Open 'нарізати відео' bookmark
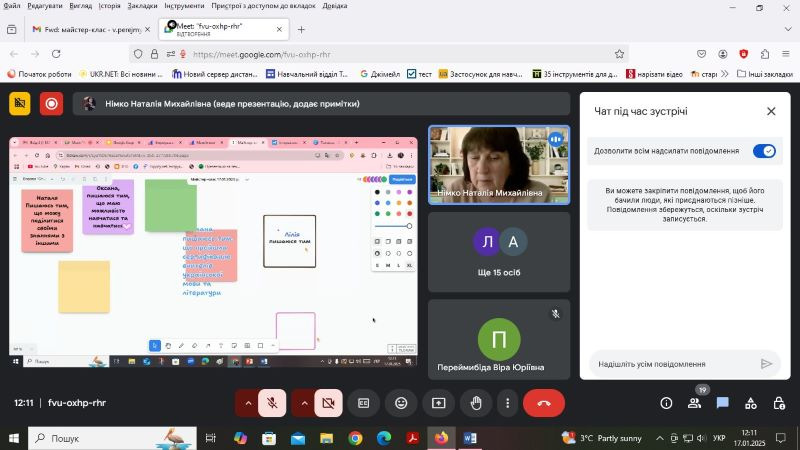The height and width of the screenshot is (450, 800). pyautogui.click(x=654, y=74)
